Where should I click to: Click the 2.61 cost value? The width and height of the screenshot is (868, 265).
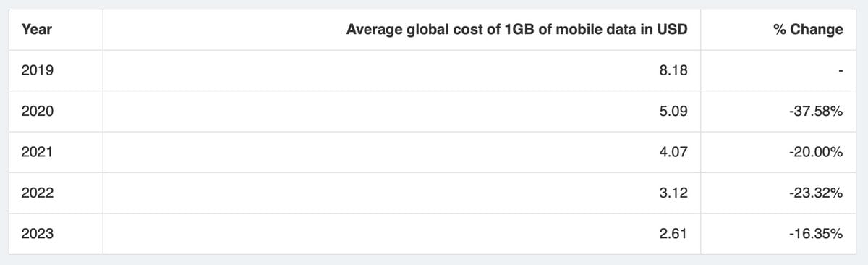674,234
